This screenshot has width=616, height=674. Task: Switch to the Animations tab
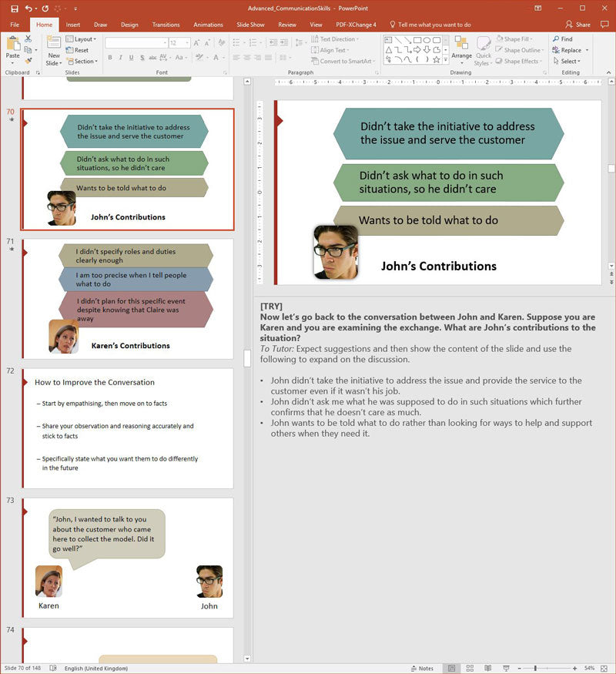pos(208,25)
